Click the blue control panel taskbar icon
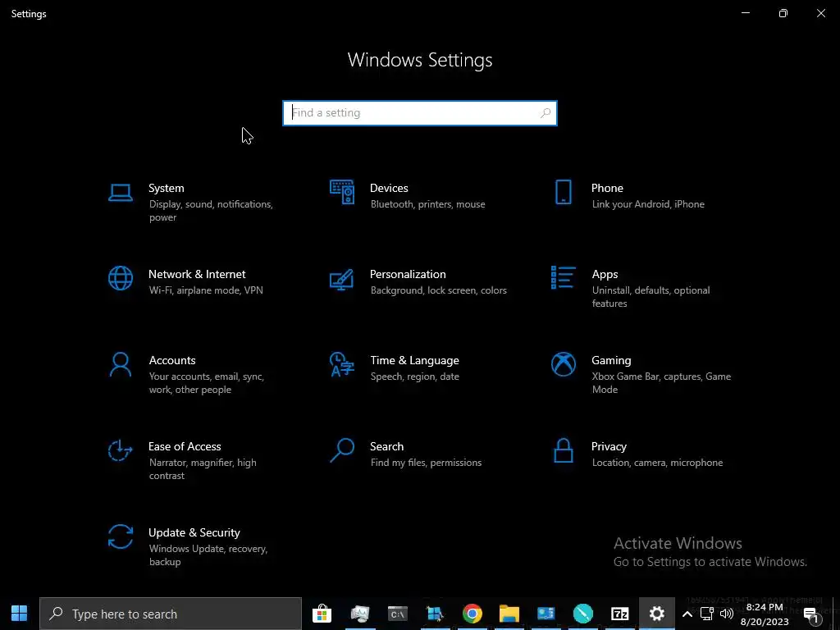840x630 pixels. coord(546,614)
